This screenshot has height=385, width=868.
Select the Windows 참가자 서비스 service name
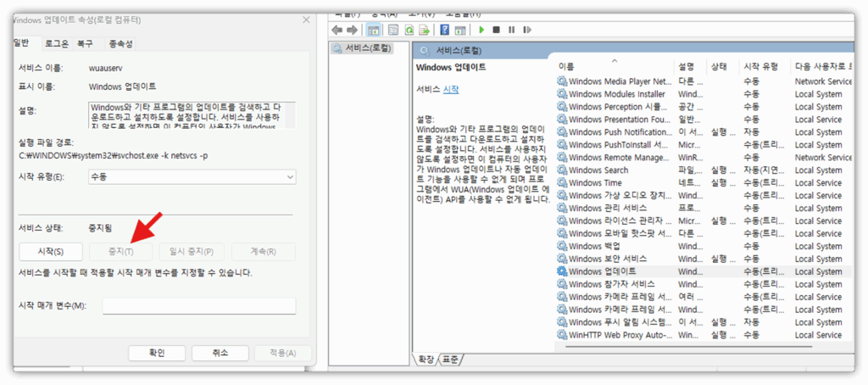pyautogui.click(x=612, y=284)
